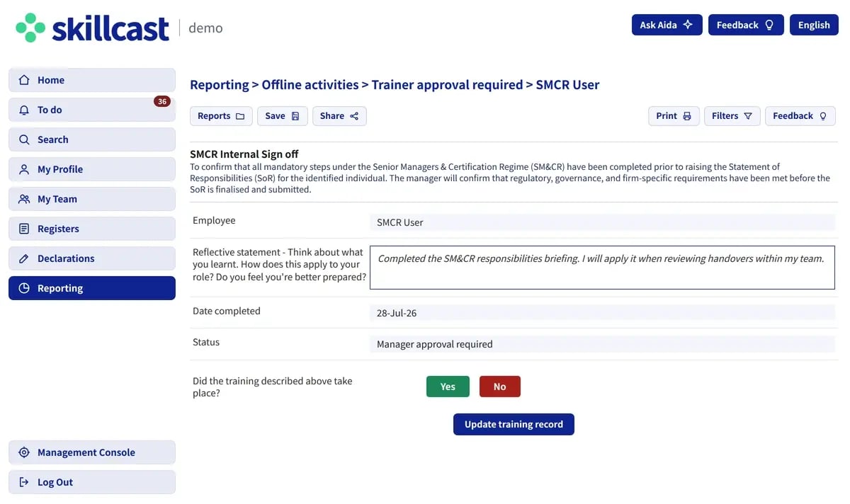Click the Offline activities breadcrumb link

[x=310, y=85]
